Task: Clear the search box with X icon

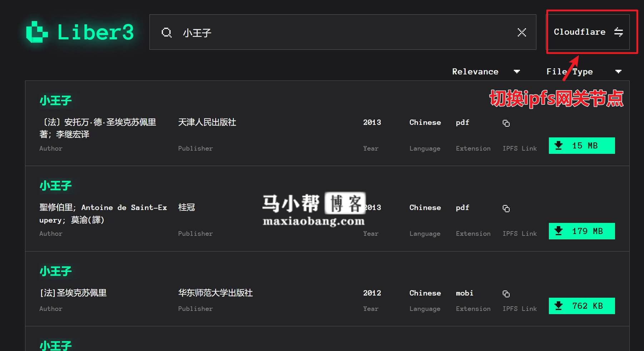Action: (x=522, y=33)
